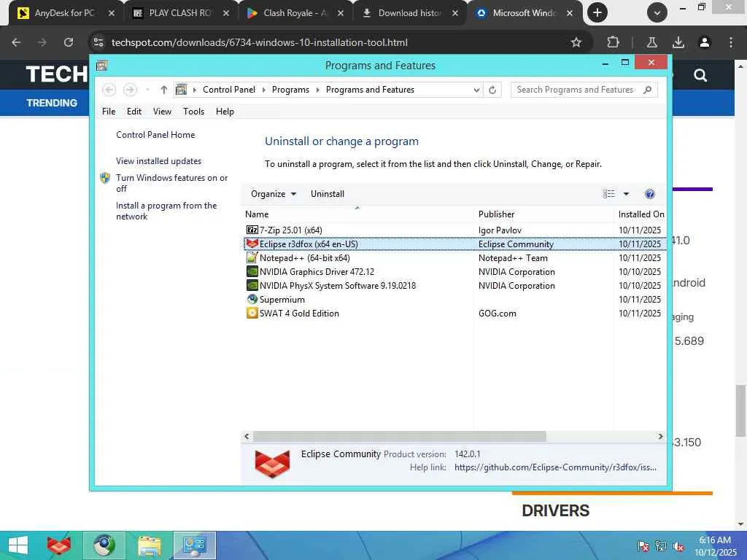Click the Up arrow in Programs window

pyautogui.click(x=164, y=90)
